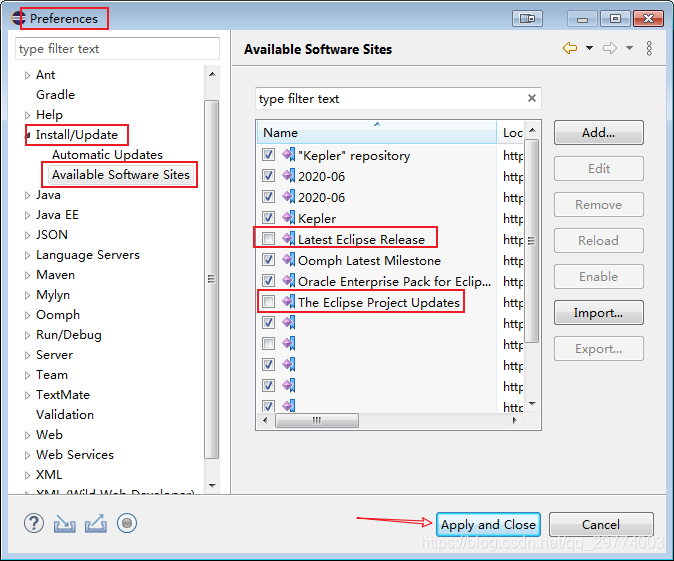This screenshot has width=674, height=561.
Task: Click the Add... button
Action: [598, 132]
